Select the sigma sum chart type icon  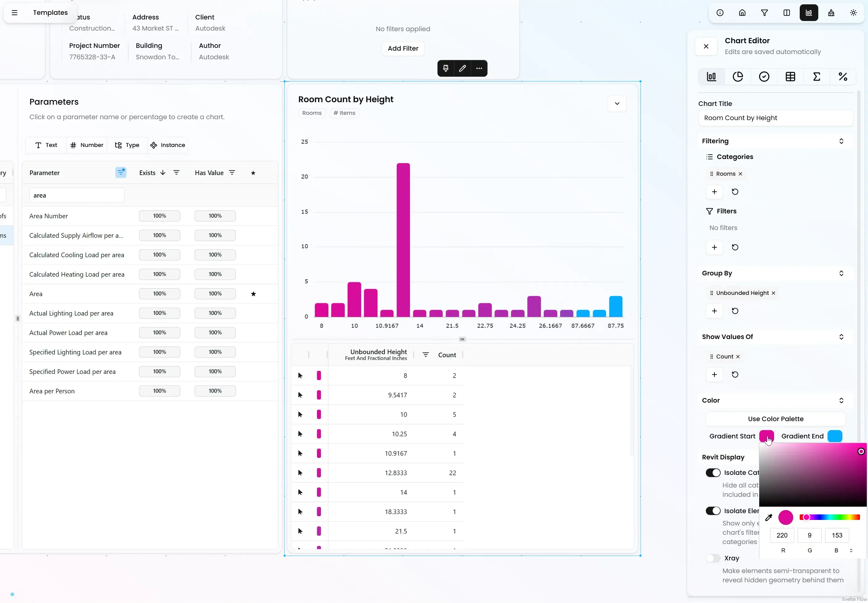coord(817,77)
